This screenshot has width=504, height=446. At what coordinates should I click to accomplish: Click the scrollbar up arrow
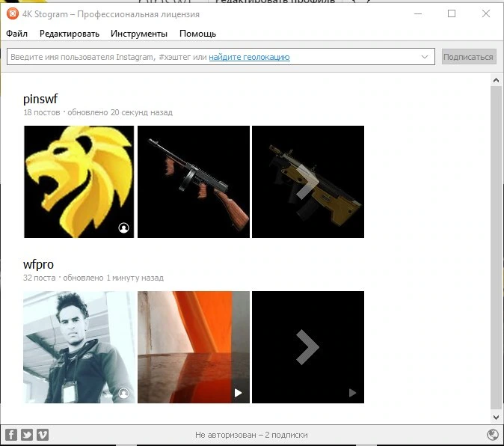point(496,80)
